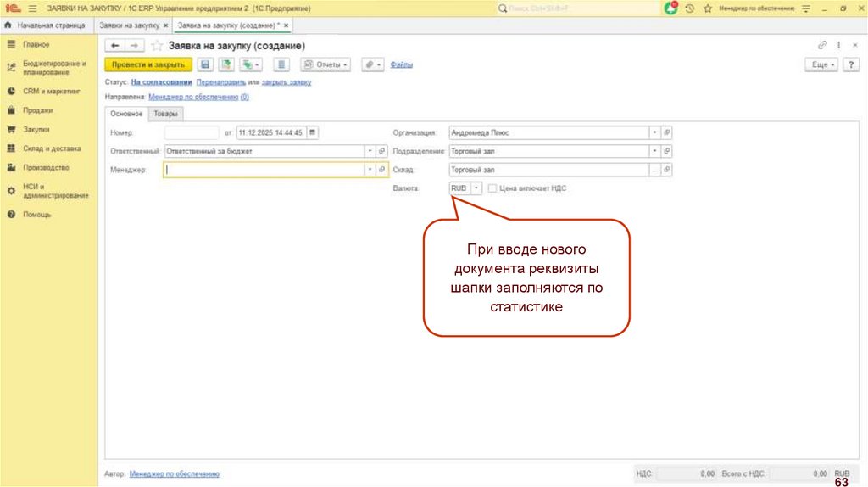Image resolution: width=868 pixels, height=487 pixels.
Task: Open Закупки section in sidebar
Action: [36, 130]
